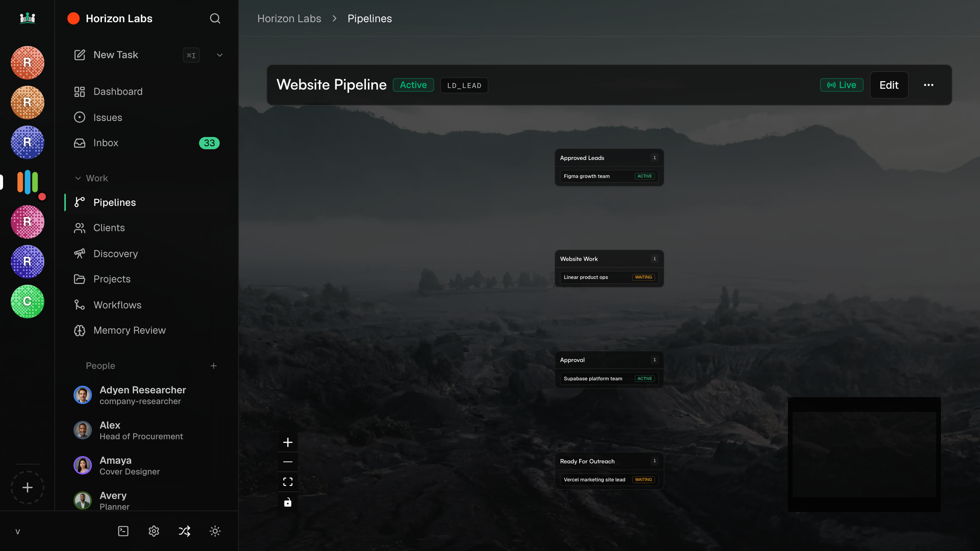Add a new workspace with dashed plus

28,487
